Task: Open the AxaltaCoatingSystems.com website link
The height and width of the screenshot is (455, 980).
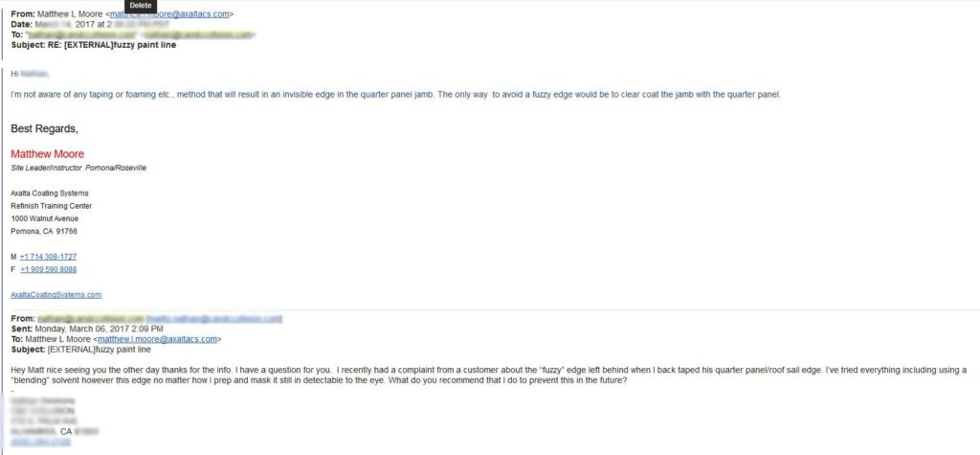Action: pos(56,295)
